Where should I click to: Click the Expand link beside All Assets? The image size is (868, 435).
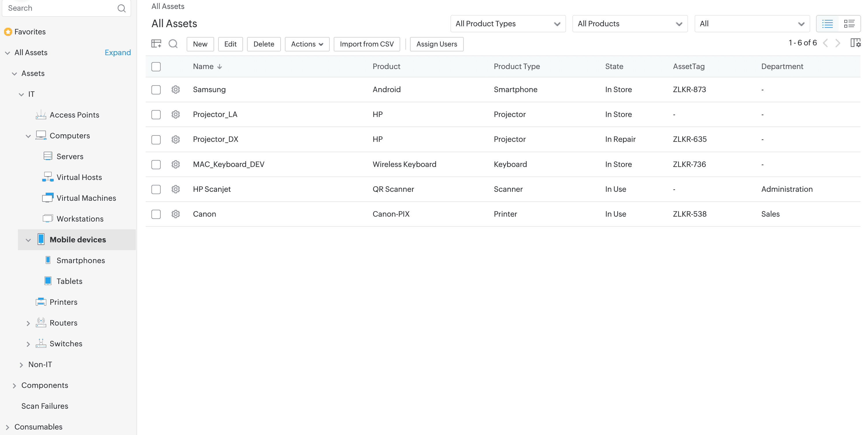pyautogui.click(x=118, y=53)
